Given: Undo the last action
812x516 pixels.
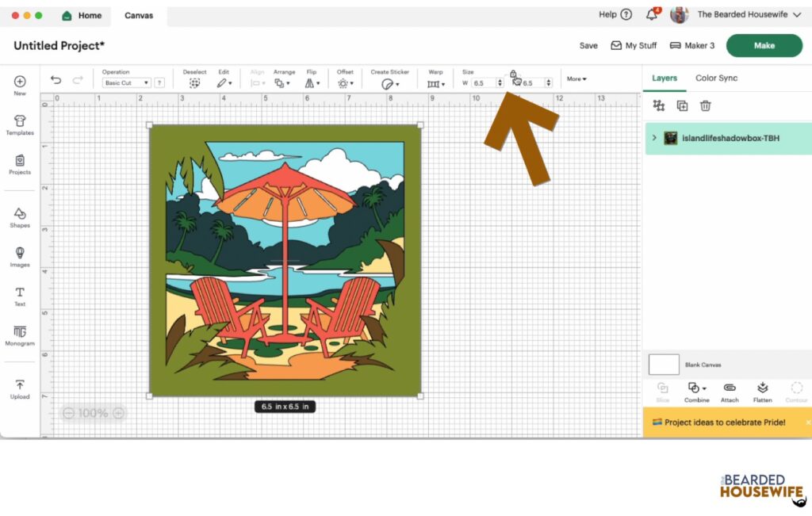Looking at the screenshot, I should pos(56,80).
